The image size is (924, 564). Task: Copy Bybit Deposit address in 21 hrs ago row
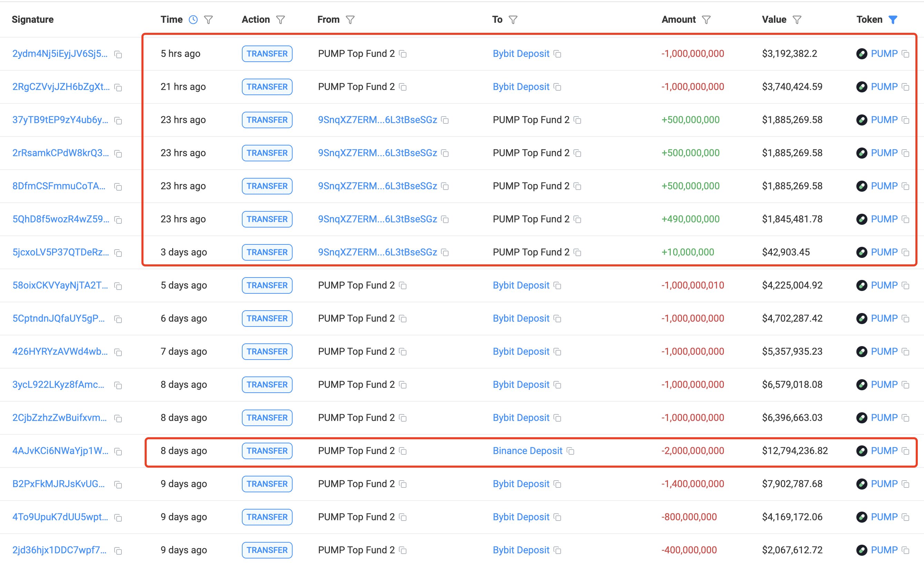558,87
